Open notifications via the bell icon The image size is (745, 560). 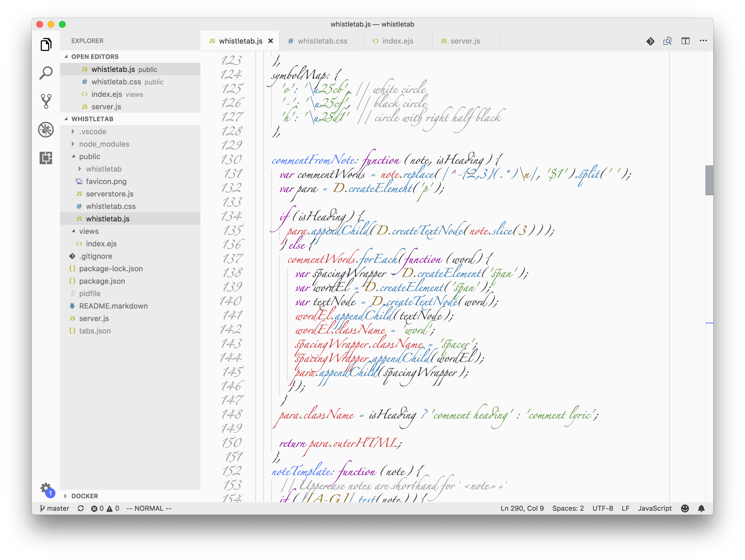pos(702,508)
